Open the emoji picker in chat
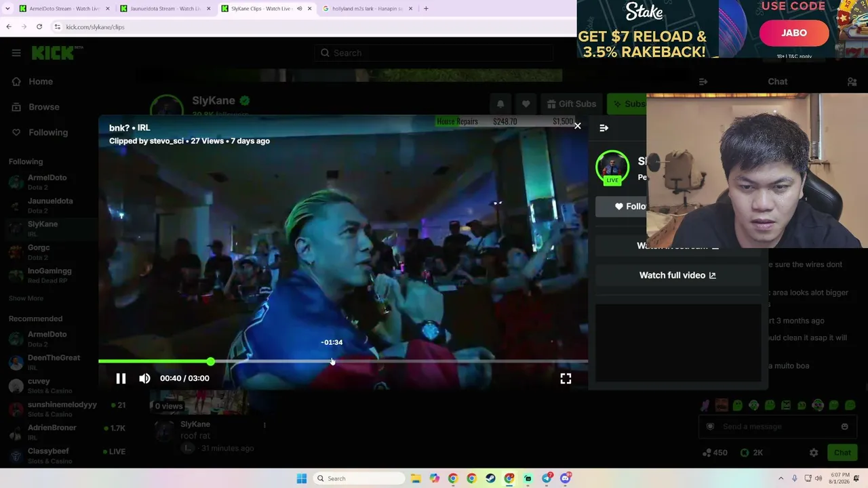 click(x=844, y=426)
